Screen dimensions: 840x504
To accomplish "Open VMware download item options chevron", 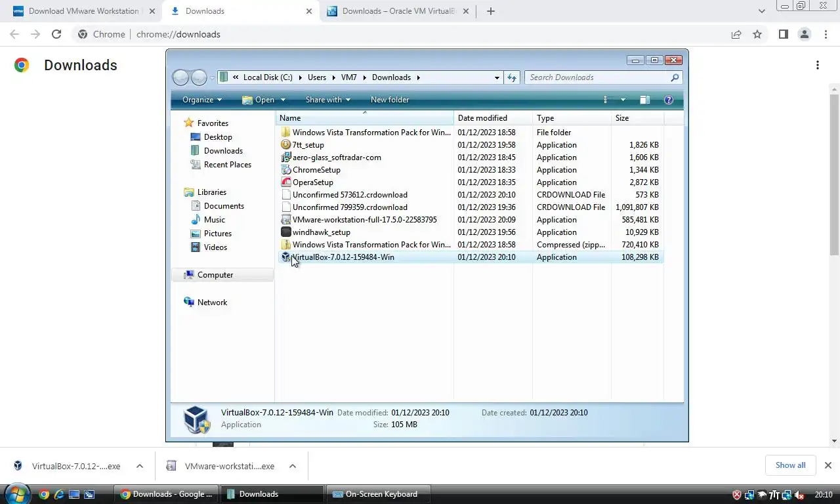I will point(293,466).
